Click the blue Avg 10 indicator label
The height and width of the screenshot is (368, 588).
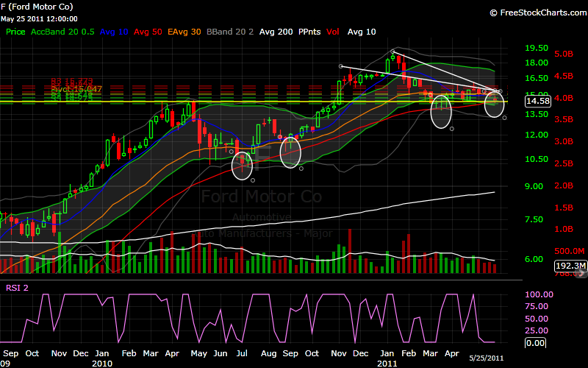point(114,32)
